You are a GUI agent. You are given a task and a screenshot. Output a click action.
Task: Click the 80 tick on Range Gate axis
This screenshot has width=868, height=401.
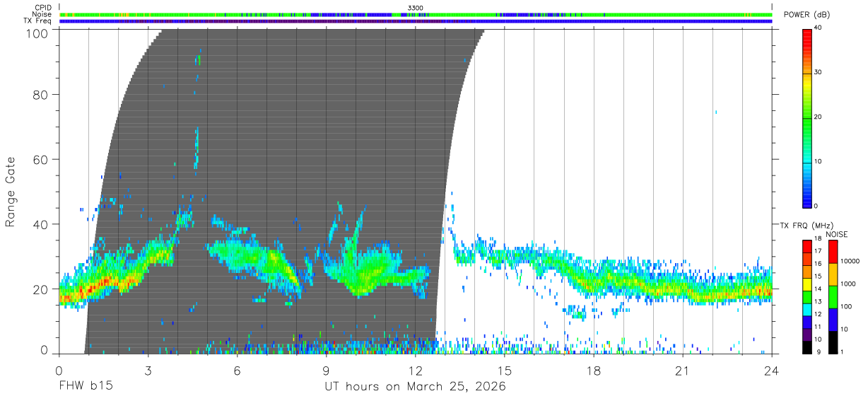pos(40,95)
